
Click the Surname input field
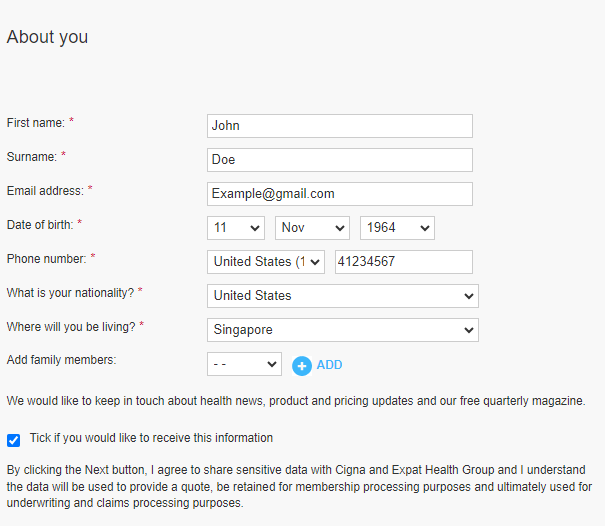pyautogui.click(x=340, y=160)
